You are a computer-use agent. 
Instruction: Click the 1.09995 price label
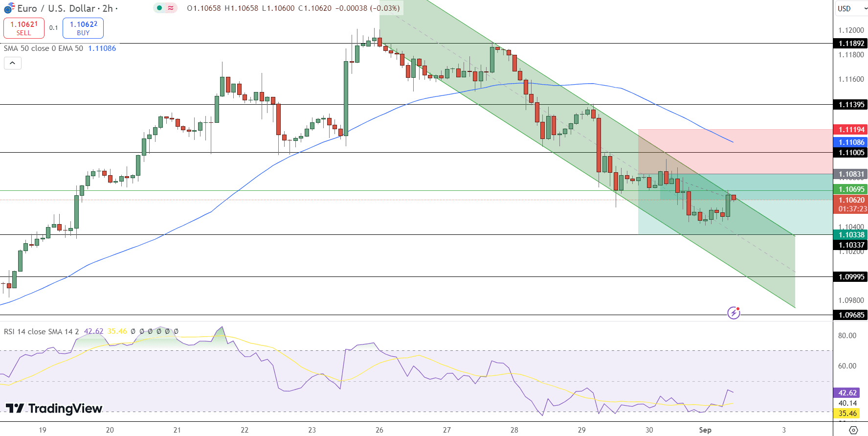click(x=851, y=277)
